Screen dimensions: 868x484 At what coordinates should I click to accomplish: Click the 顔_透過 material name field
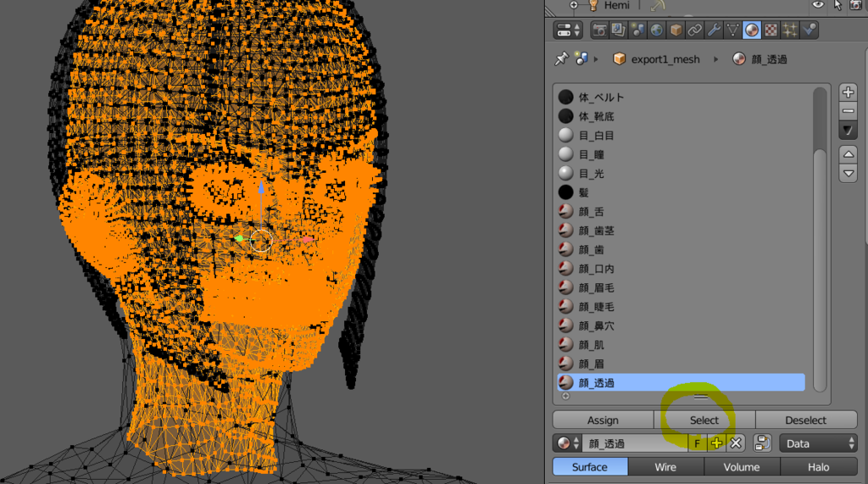636,443
